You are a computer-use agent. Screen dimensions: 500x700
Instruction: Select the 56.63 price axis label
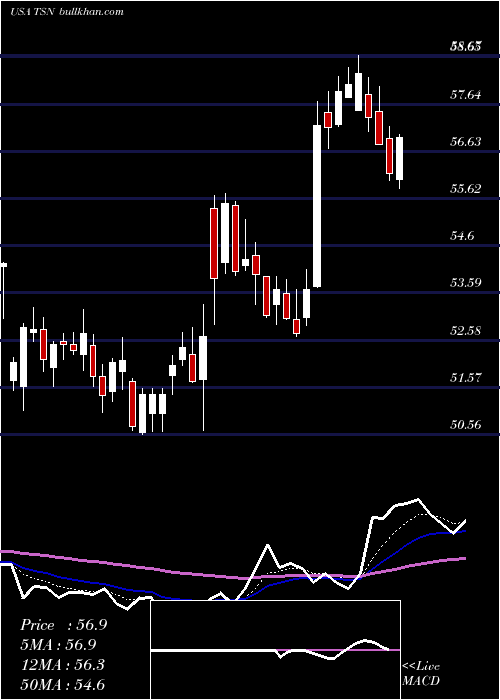point(466,142)
